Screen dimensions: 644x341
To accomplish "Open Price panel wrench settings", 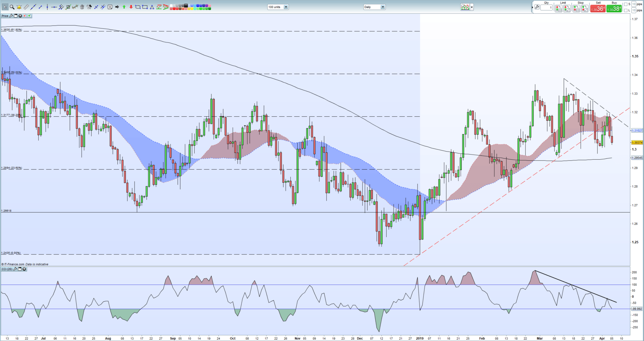I will tap(11, 16).
